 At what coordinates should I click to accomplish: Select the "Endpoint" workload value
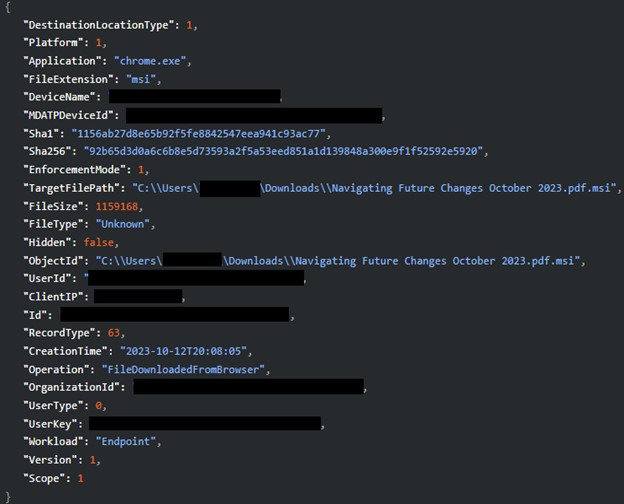point(128,441)
